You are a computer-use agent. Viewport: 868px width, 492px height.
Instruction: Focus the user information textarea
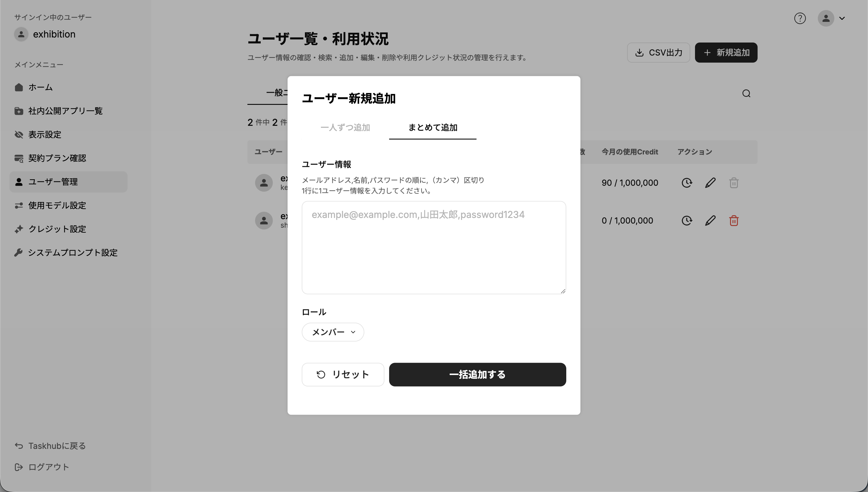coord(434,248)
